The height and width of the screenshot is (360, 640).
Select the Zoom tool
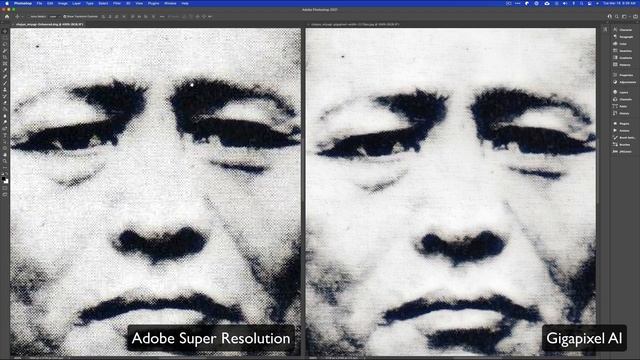point(5,162)
